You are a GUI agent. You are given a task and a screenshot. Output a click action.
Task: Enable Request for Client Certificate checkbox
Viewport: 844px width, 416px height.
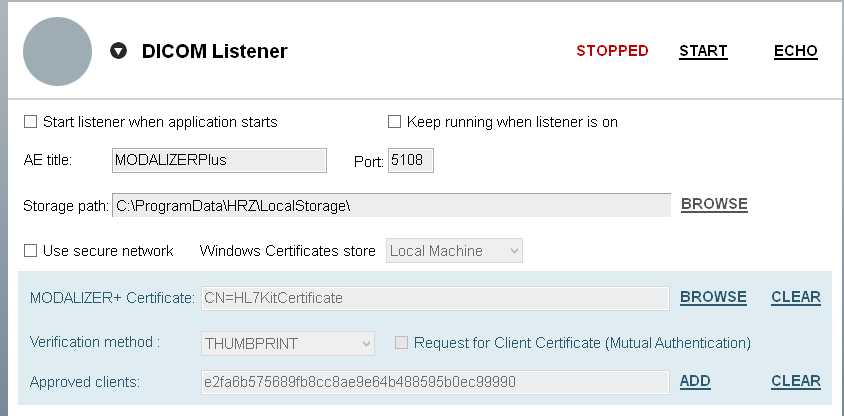pos(401,343)
